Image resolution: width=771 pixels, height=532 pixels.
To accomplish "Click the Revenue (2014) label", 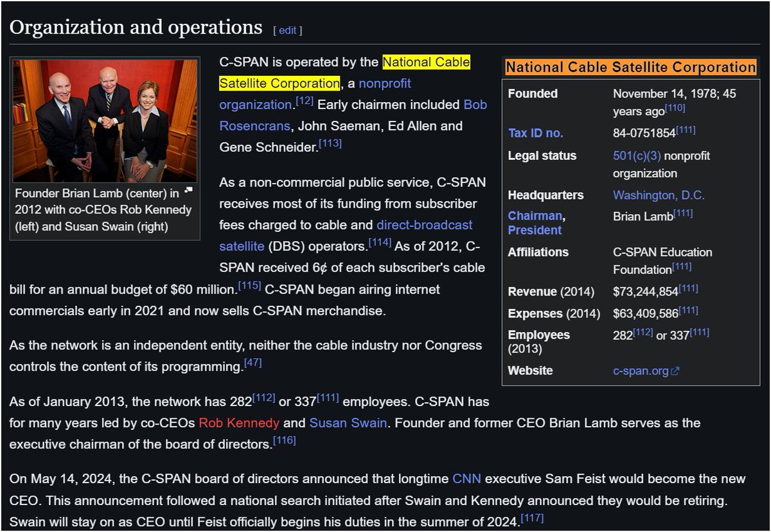I will pos(551,292).
